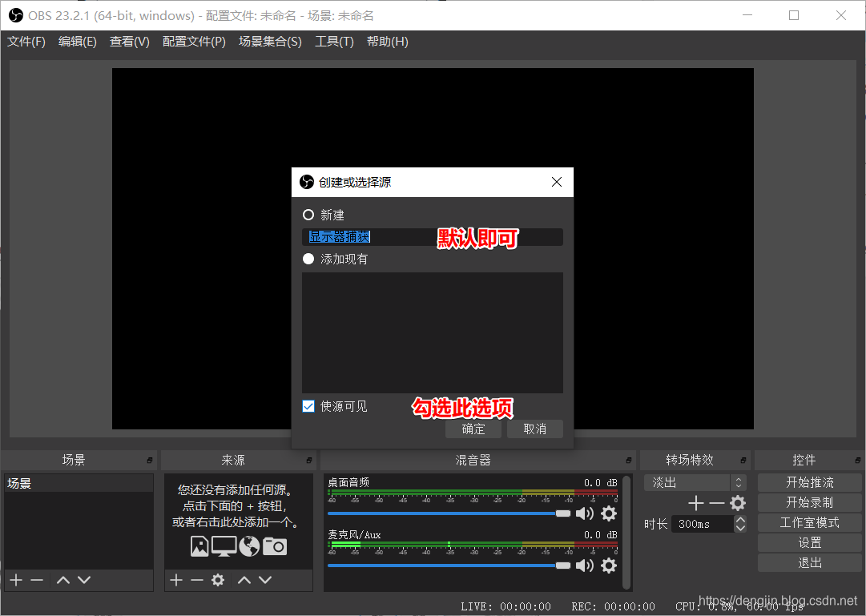Add a transition with the plus icon

point(696,503)
